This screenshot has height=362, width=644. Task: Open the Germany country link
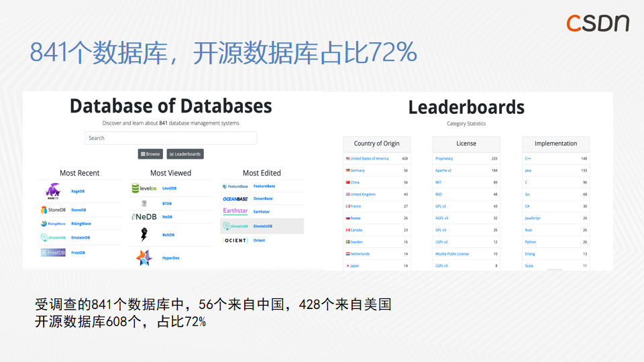[358, 170]
